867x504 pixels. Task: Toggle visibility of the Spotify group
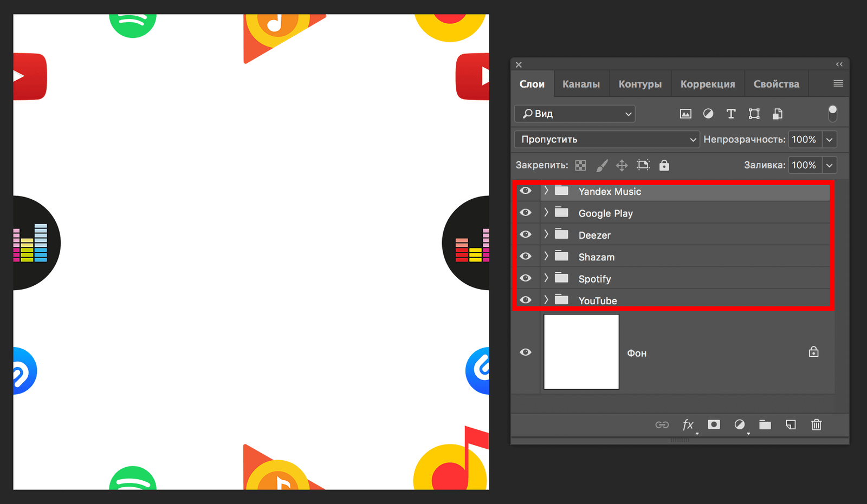coord(526,278)
